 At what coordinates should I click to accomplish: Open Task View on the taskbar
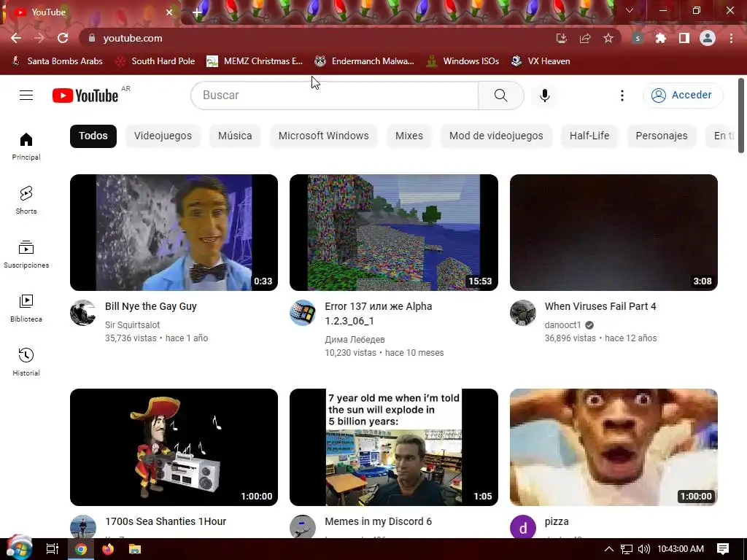point(53,549)
